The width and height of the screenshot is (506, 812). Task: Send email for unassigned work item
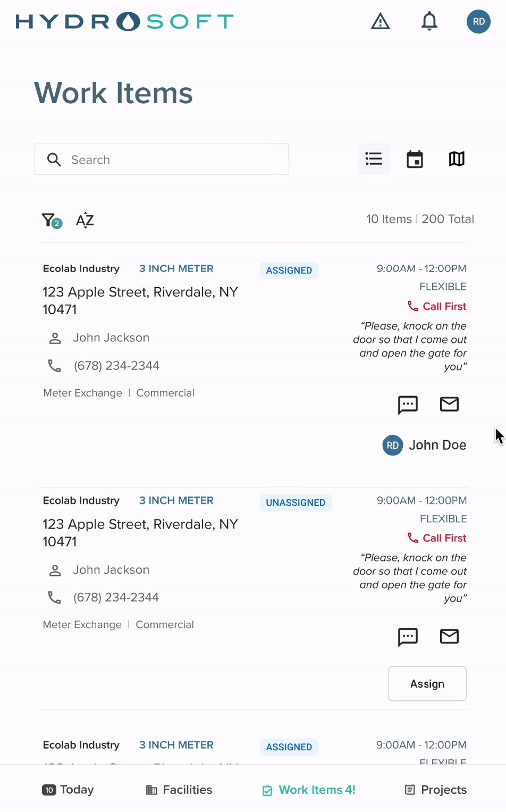click(x=449, y=637)
